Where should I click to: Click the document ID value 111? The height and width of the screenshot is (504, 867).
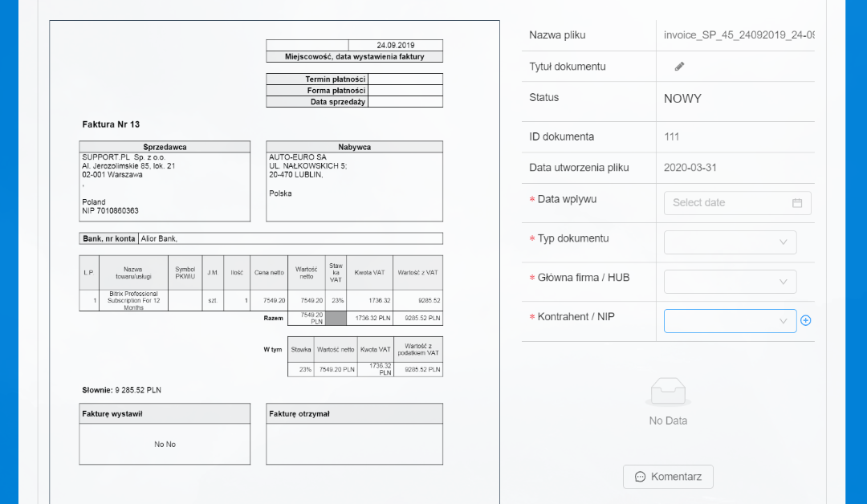(671, 136)
